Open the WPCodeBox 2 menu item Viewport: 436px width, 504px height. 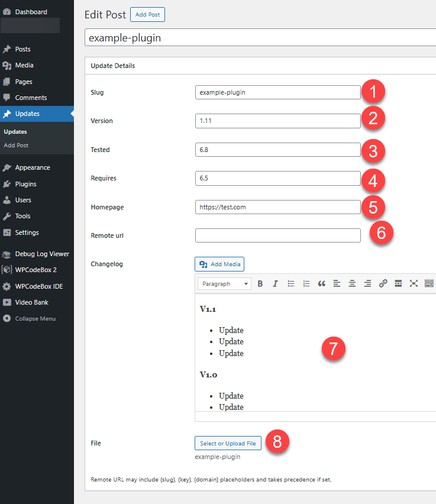coord(35,270)
